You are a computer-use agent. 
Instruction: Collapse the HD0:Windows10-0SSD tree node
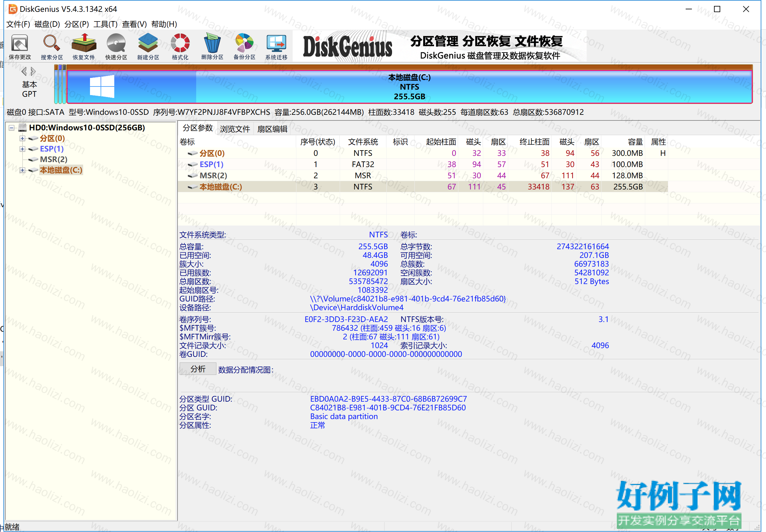[x=12, y=128]
